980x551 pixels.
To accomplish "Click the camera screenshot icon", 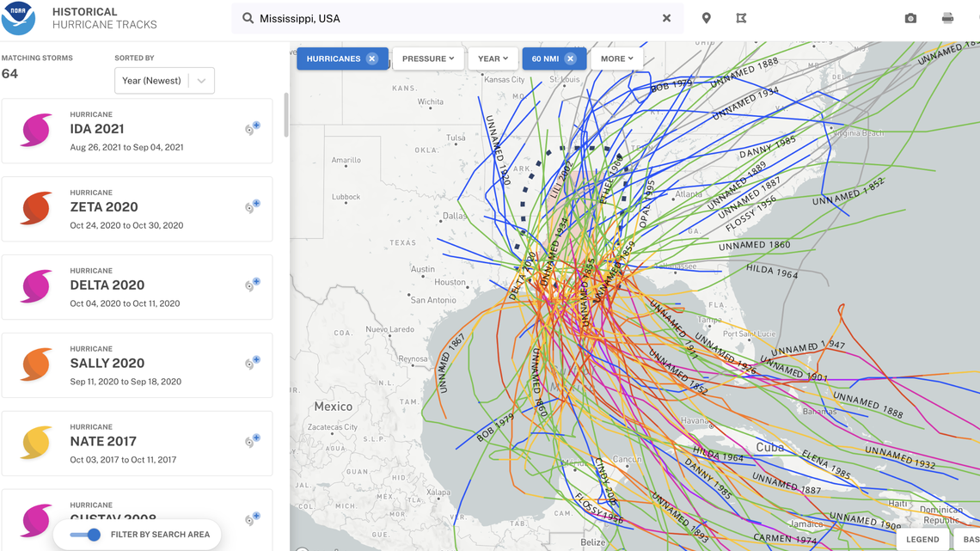I will click(x=910, y=16).
